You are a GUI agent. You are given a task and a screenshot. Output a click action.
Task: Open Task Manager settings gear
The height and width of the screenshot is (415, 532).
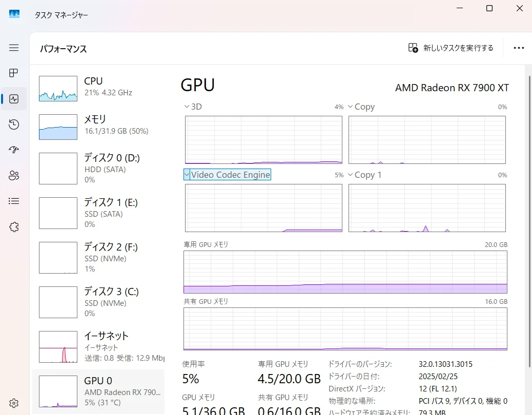tap(14, 403)
